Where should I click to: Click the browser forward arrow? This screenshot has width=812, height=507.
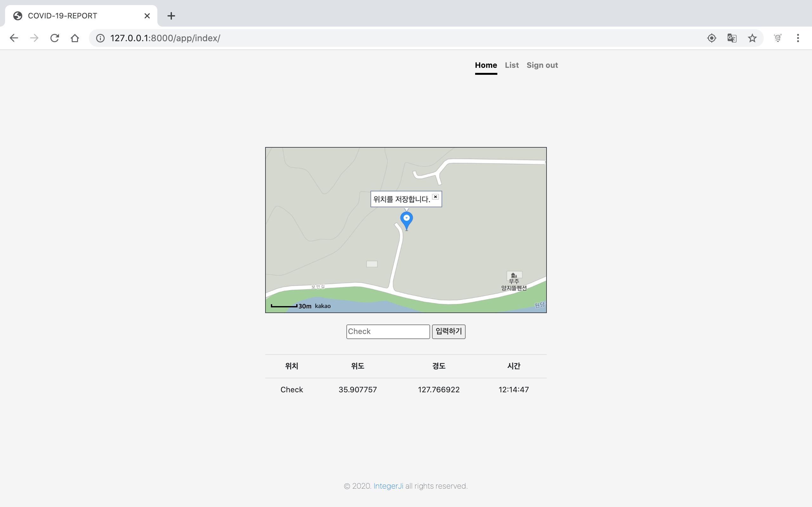click(x=34, y=38)
